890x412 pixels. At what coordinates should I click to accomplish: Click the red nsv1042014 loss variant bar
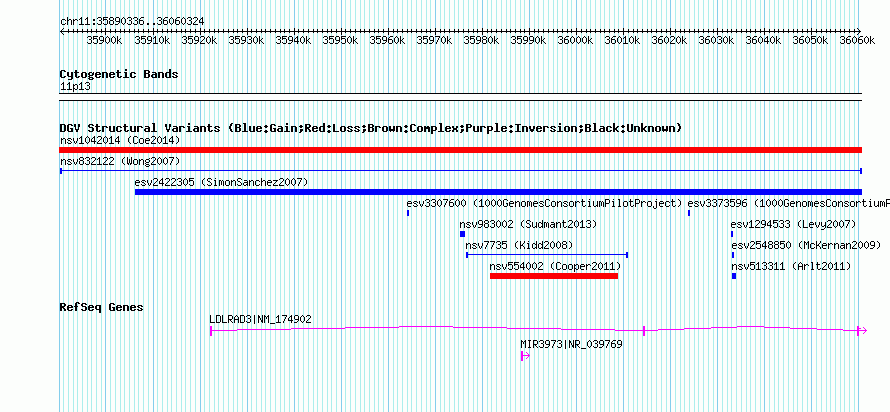click(x=460, y=150)
